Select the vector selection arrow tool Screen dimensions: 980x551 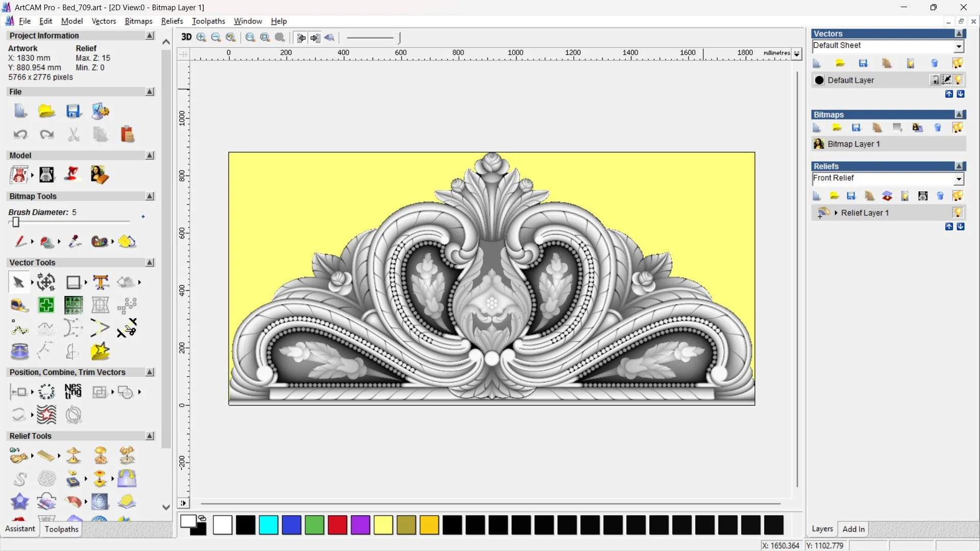(x=18, y=282)
